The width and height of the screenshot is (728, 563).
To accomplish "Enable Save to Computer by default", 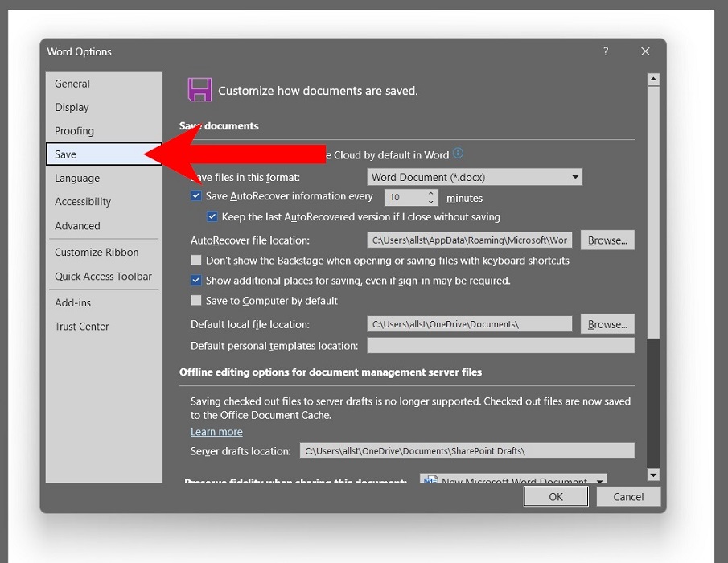I will (x=196, y=299).
